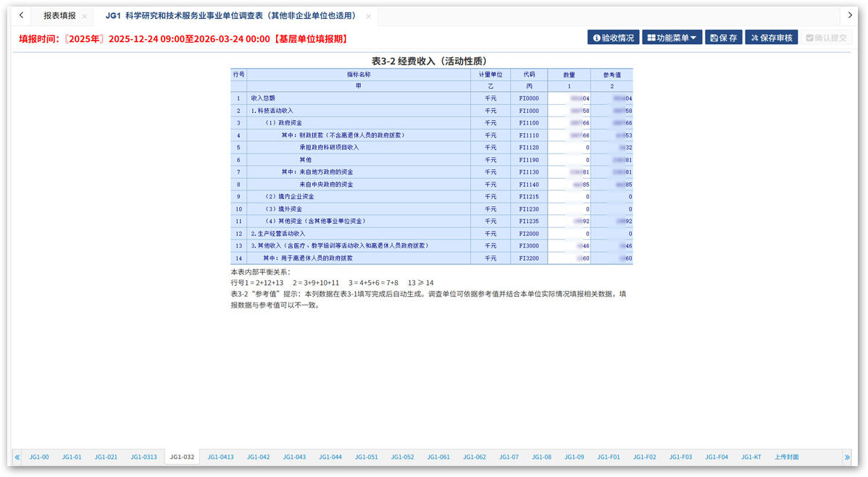868x477 pixels.
Task: Open the 上传封面 sheet tab
Action: (x=786, y=457)
